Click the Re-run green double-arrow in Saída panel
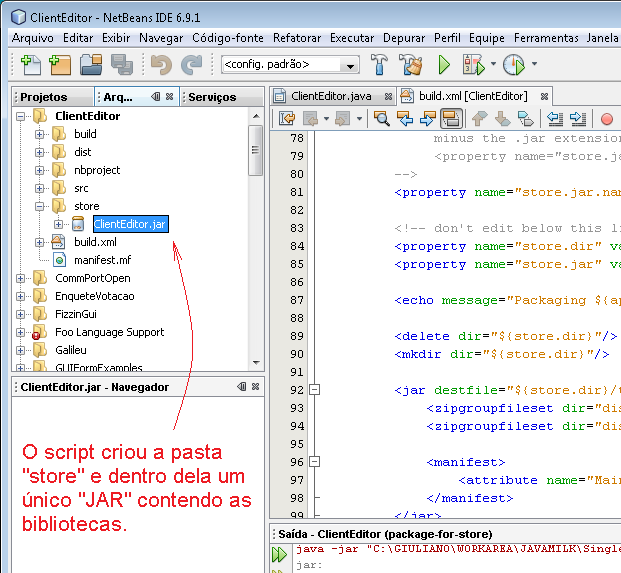This screenshot has width=621, height=573. (x=279, y=554)
